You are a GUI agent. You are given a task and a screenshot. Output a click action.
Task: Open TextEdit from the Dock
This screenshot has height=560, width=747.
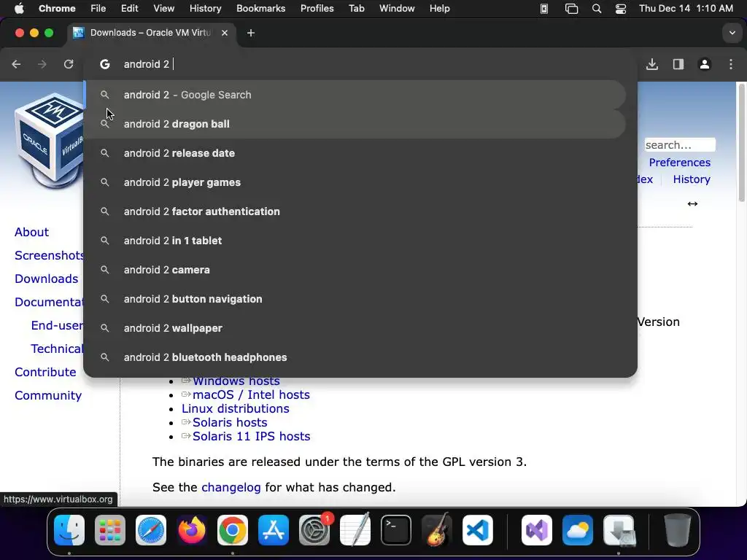click(355, 530)
